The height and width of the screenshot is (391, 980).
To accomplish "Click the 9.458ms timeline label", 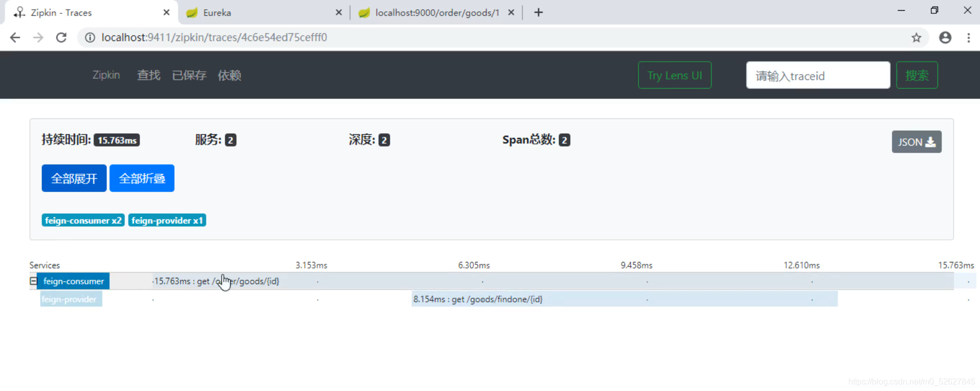I will point(637,265).
